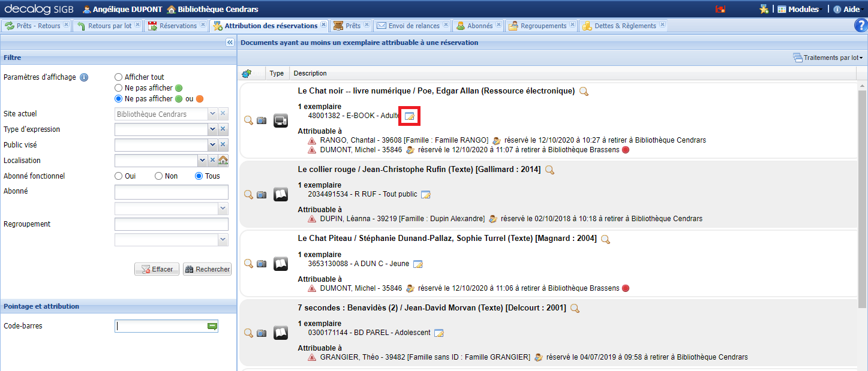The width and height of the screenshot is (868, 371).
Task: Open the Type d'expression dropdown
Action: pyautogui.click(x=212, y=129)
